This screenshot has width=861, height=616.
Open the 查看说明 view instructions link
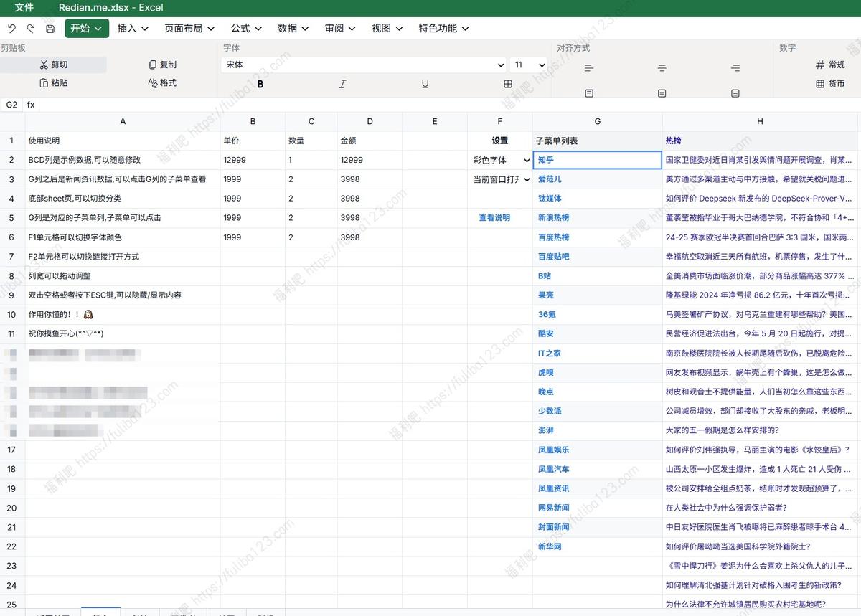pyautogui.click(x=494, y=218)
